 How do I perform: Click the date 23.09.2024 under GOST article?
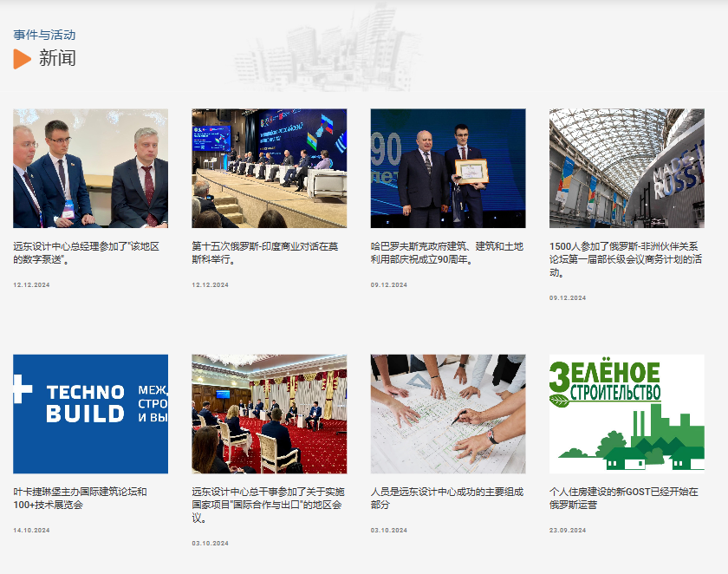568,530
